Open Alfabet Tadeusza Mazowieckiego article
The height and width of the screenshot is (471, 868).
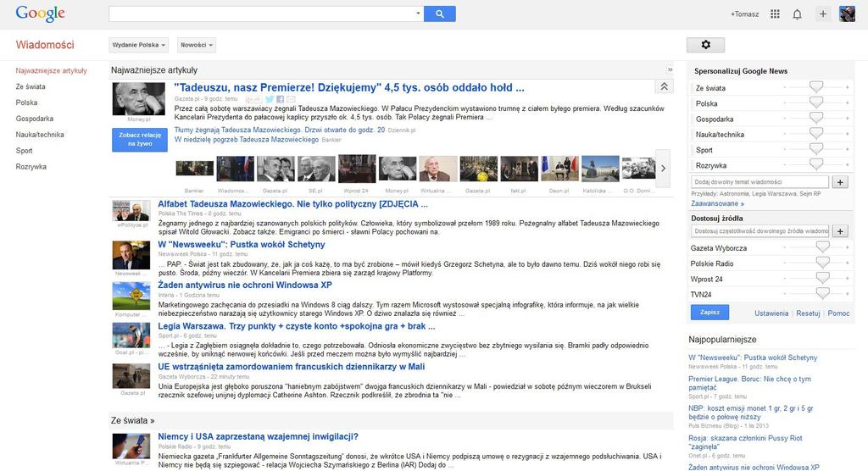pyautogui.click(x=292, y=204)
